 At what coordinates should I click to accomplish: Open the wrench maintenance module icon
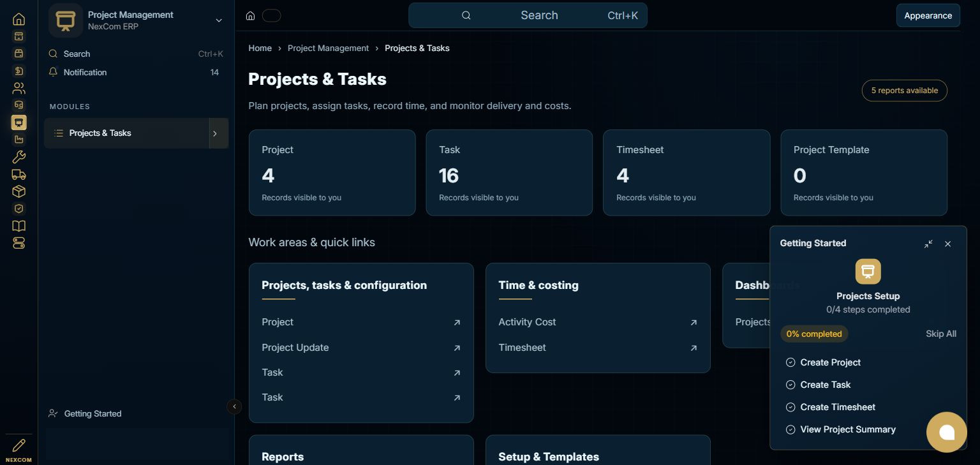(x=19, y=157)
